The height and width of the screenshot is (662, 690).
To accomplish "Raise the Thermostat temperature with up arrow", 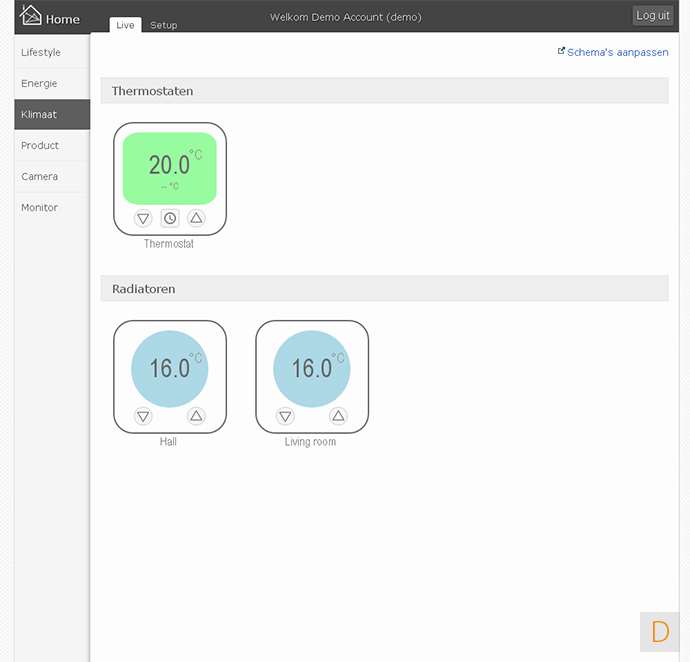I will pyautogui.click(x=196, y=218).
